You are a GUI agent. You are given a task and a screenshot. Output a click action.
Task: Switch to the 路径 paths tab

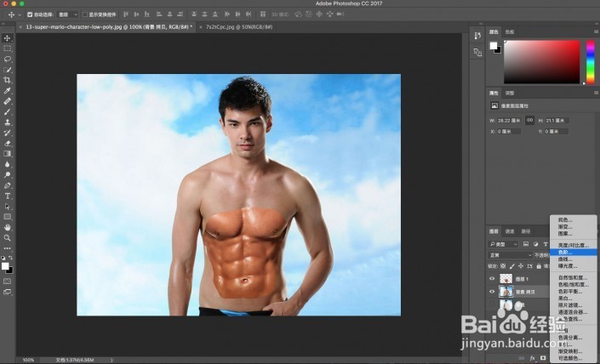pyautogui.click(x=526, y=231)
